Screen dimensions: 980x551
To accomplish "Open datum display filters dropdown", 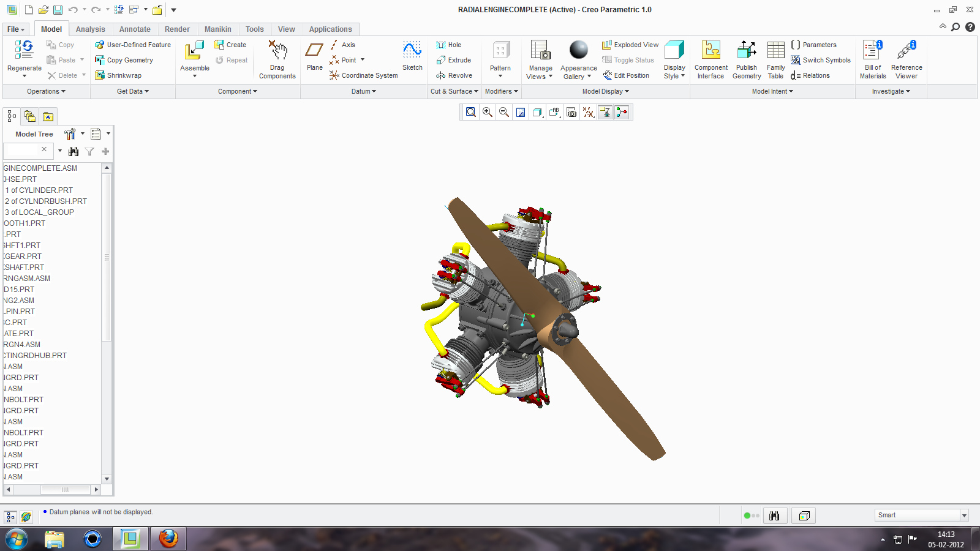I will click(588, 112).
